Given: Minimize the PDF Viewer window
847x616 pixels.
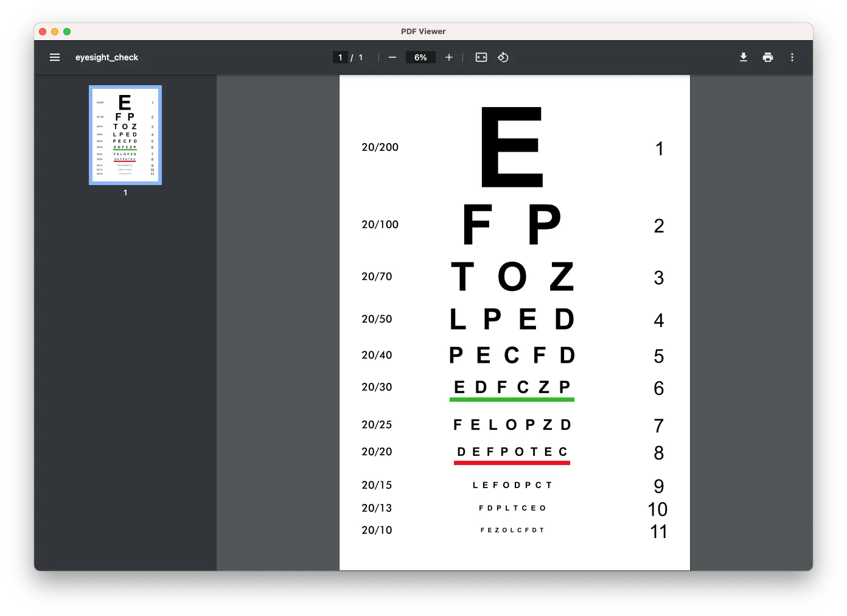Looking at the screenshot, I should (x=55, y=32).
